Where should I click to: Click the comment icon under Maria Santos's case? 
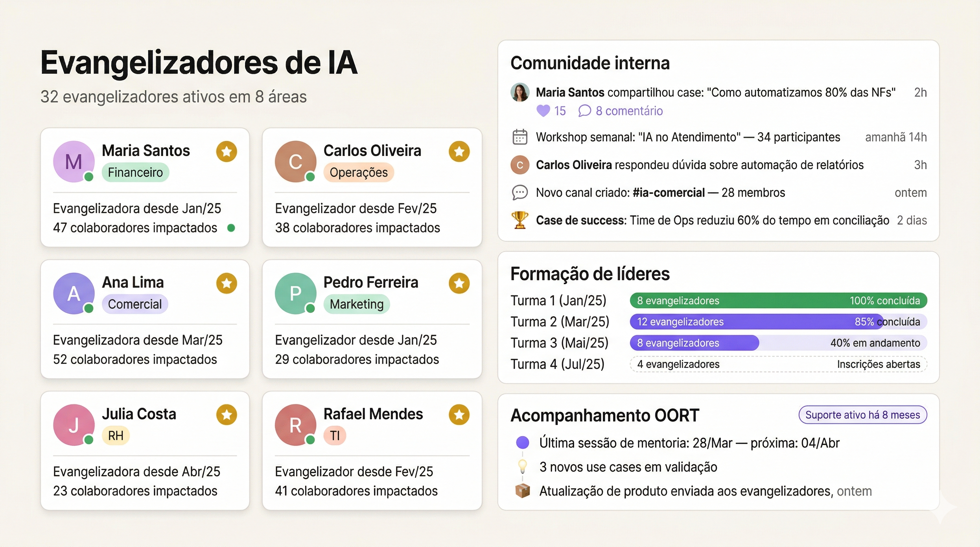tap(585, 111)
